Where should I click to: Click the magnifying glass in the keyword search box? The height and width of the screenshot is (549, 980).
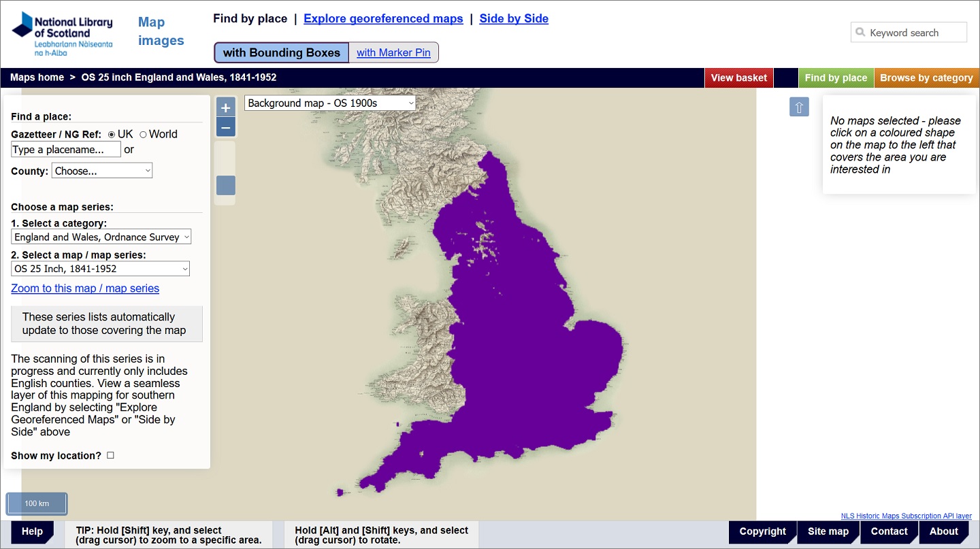coord(859,32)
